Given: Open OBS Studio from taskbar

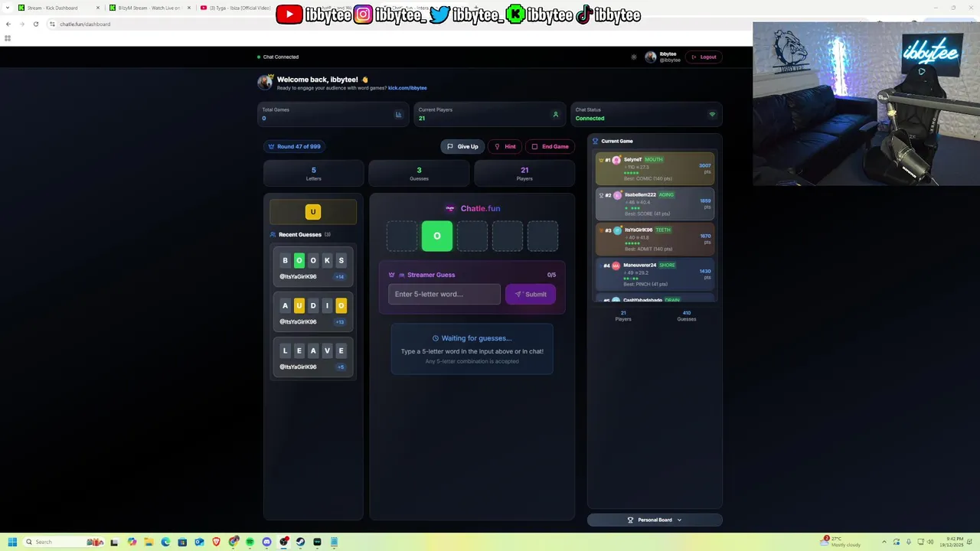Looking at the screenshot, I should (283, 542).
